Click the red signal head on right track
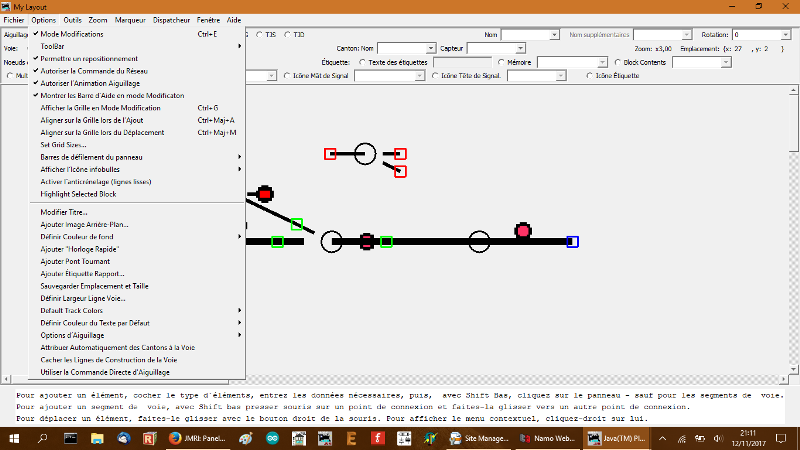 point(522,231)
